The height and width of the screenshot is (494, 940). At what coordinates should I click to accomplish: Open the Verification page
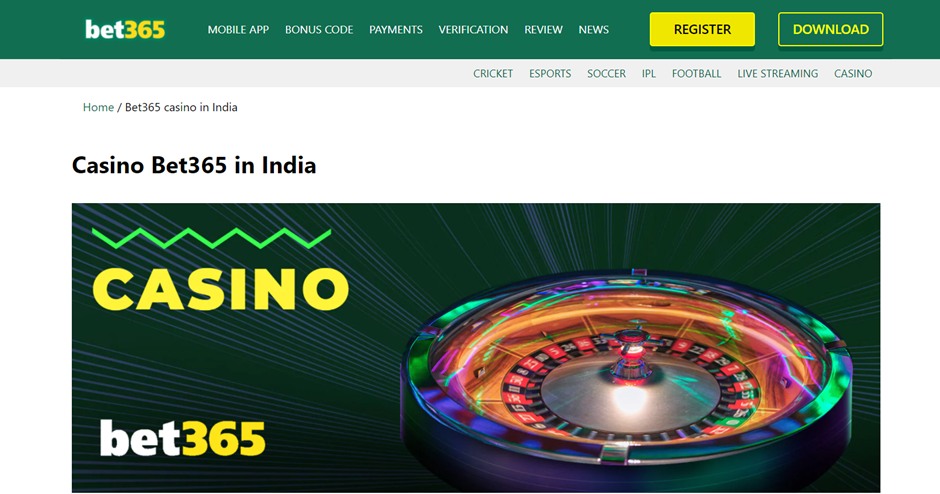[473, 29]
